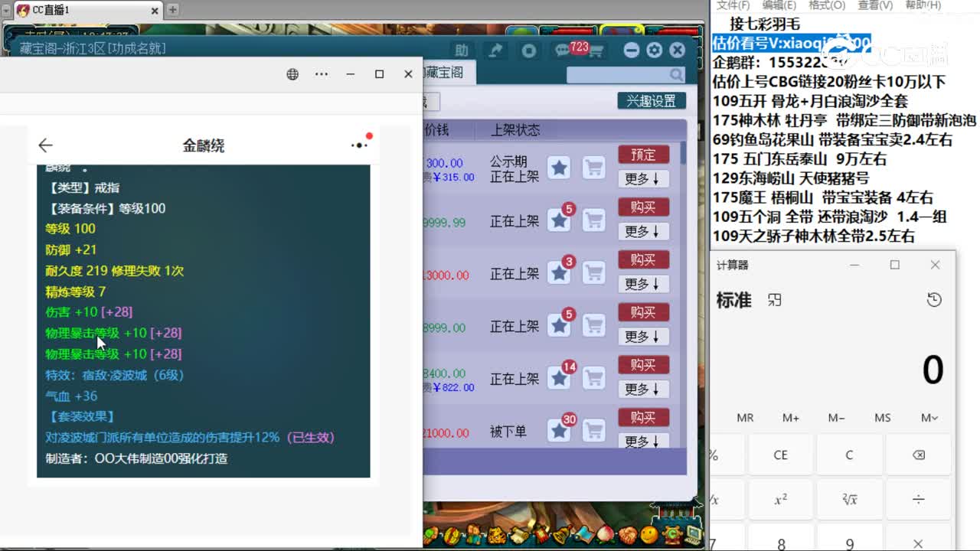Viewport: 980px width, 551px height.
Task: Toggle the record circle icon in the title bar
Action: (529, 50)
